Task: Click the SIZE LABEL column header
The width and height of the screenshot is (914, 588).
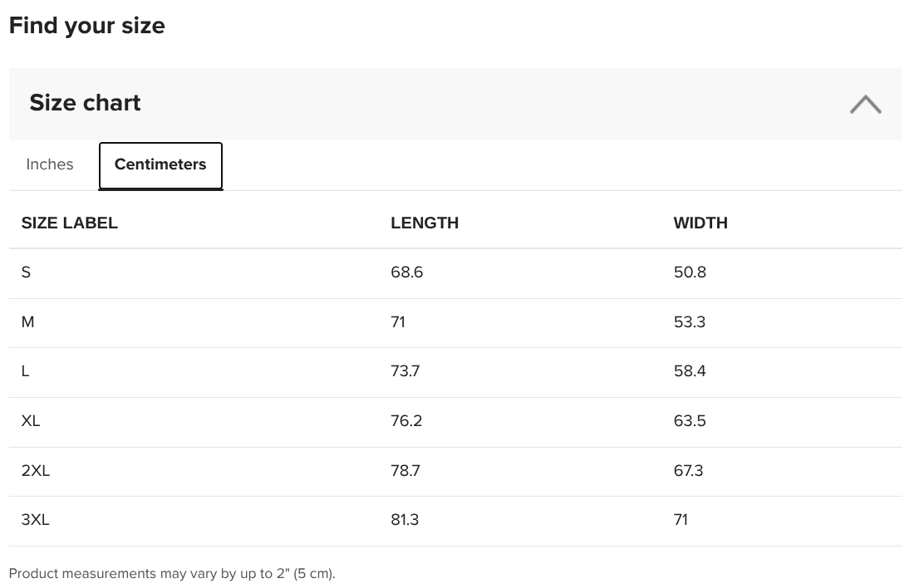Action: [69, 223]
